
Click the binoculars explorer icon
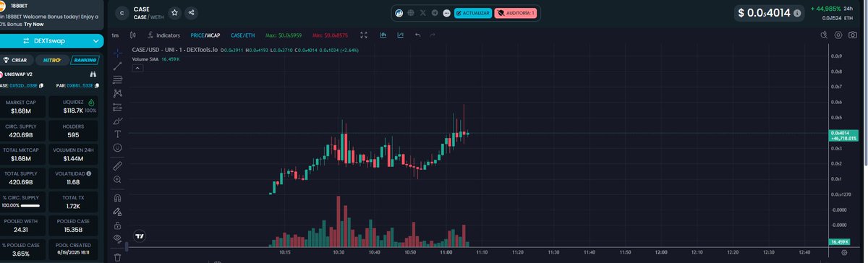[x=93, y=74]
